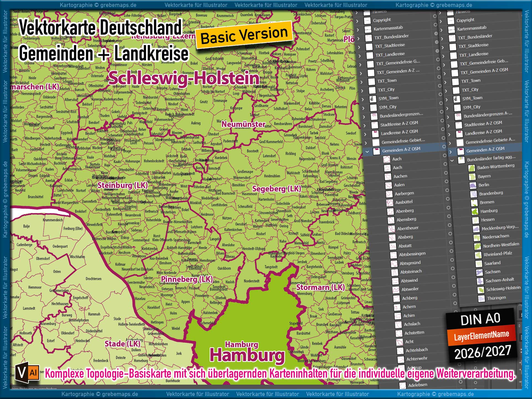Click the Abensberg sublayer thumbnail
The image size is (532, 399).
click(391, 220)
